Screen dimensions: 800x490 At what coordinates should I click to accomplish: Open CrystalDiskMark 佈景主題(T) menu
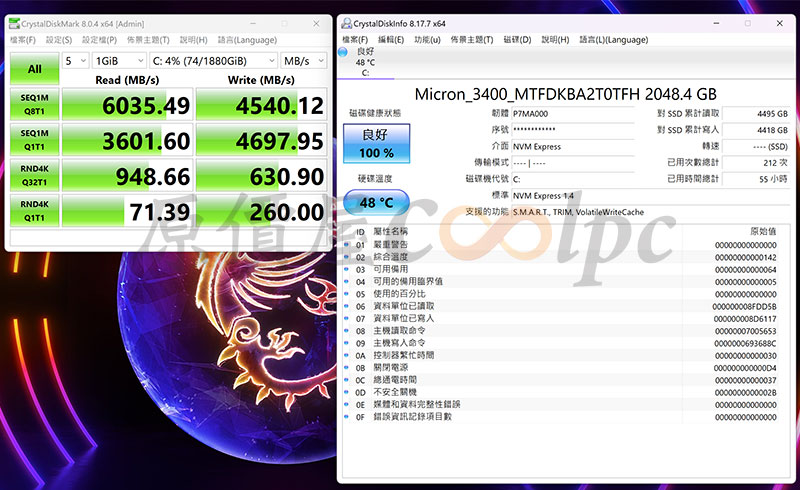[148, 40]
